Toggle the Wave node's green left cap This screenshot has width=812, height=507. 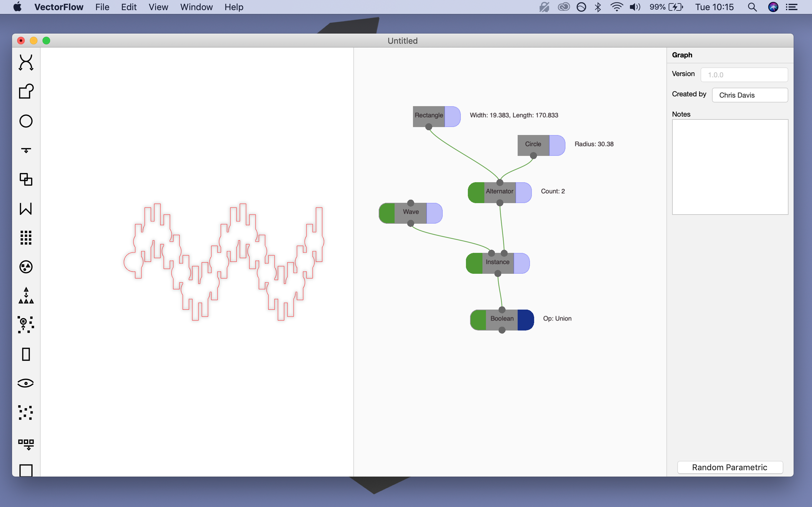pyautogui.click(x=387, y=213)
